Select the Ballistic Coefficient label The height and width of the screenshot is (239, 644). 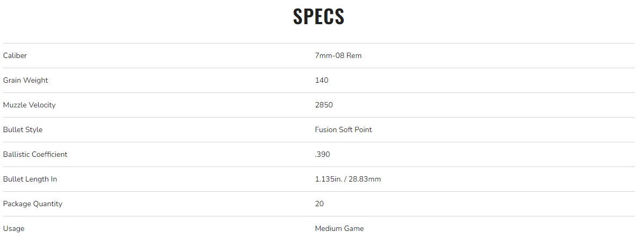pyautogui.click(x=35, y=154)
